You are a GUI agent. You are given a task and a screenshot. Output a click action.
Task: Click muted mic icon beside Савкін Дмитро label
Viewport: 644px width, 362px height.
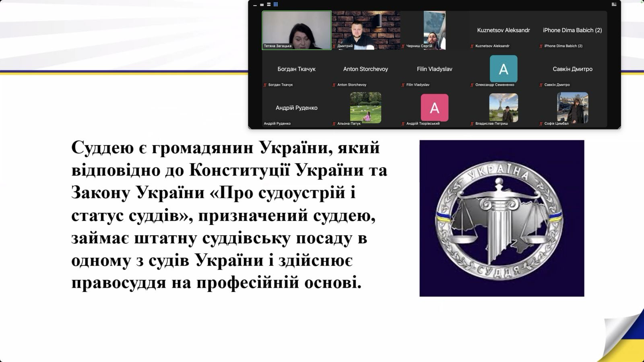point(541,85)
